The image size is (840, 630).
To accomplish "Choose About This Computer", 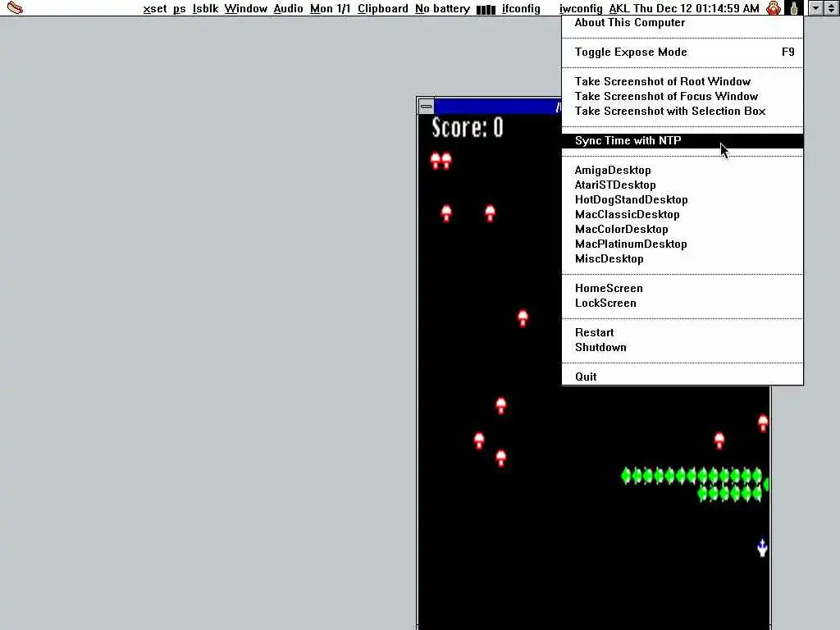I will (x=682, y=22).
